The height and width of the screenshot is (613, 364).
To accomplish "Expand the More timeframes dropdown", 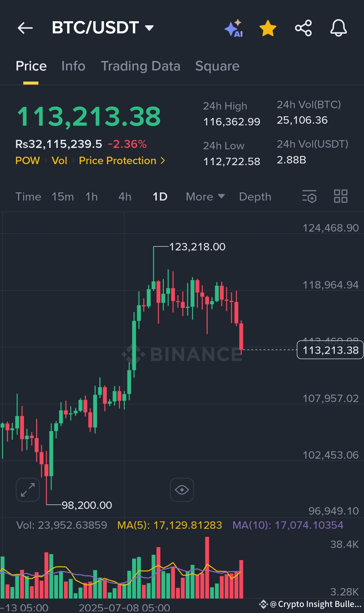I will [x=205, y=197].
